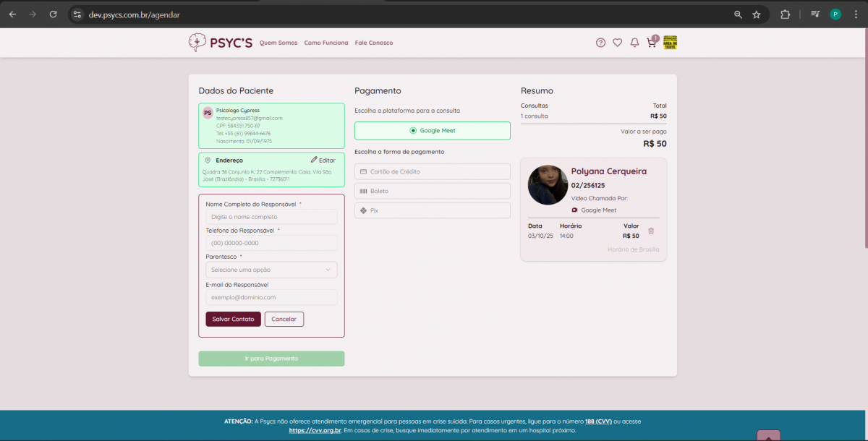Image resolution: width=868 pixels, height=441 pixels.
Task: Delete the appointment with trash icon
Action: pos(651,231)
